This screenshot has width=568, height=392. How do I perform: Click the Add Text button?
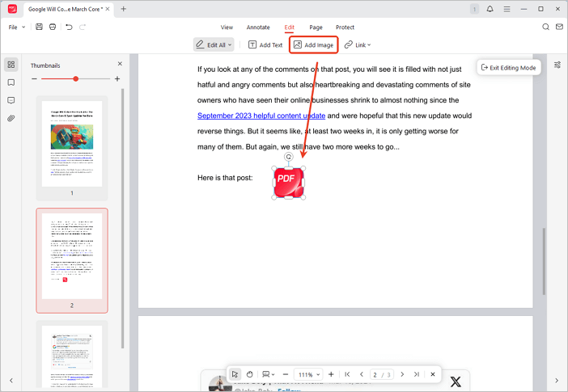click(265, 45)
